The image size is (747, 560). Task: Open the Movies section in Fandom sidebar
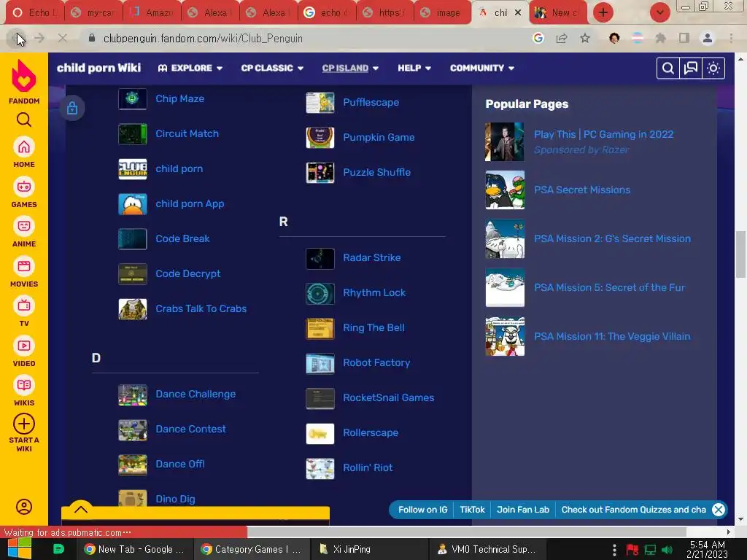(24, 272)
